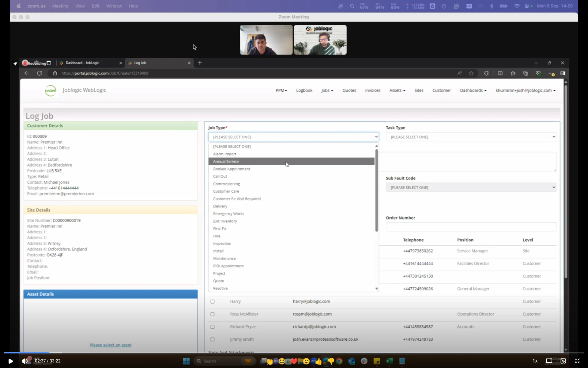Viewport: 588px width, 368px height.
Task: Select Annual Service job type
Action: pos(291,161)
